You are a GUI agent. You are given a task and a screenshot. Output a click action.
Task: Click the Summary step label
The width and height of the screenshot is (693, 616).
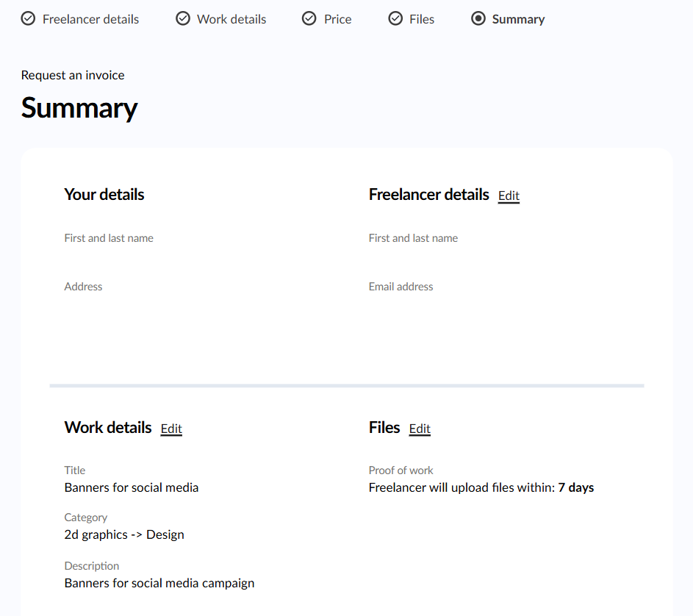518,19
